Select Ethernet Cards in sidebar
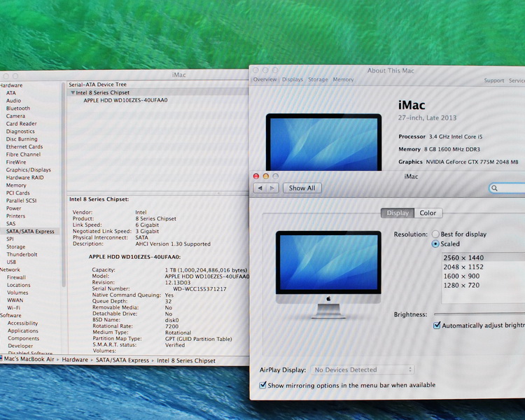525x420 pixels. point(24,147)
